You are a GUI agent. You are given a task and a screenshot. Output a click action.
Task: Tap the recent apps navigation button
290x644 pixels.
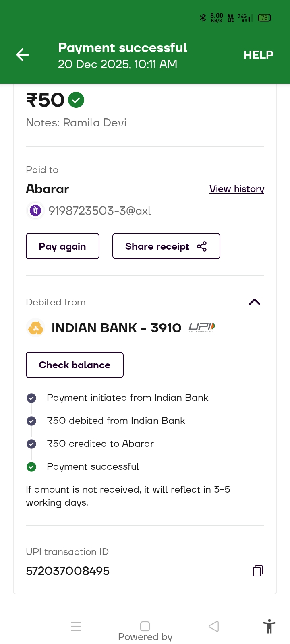[x=76, y=626]
